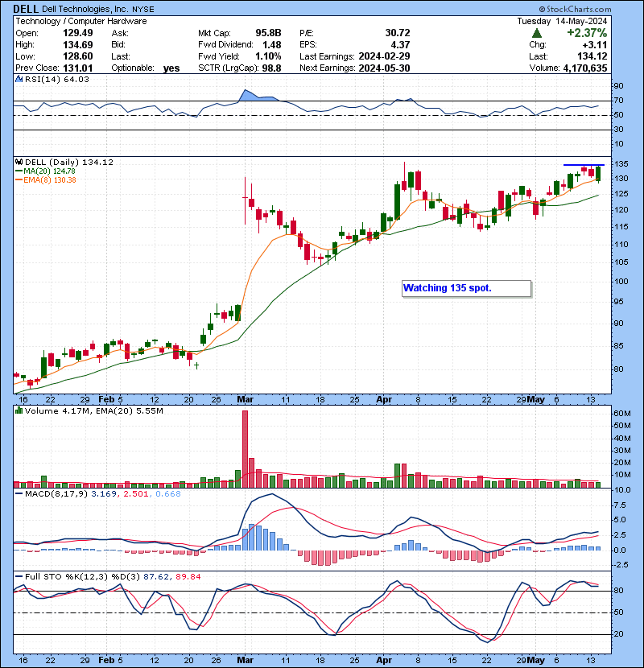Click the MACD(8,17,9) indicator label
Viewport: 644px width, 668px height.
(x=56, y=494)
